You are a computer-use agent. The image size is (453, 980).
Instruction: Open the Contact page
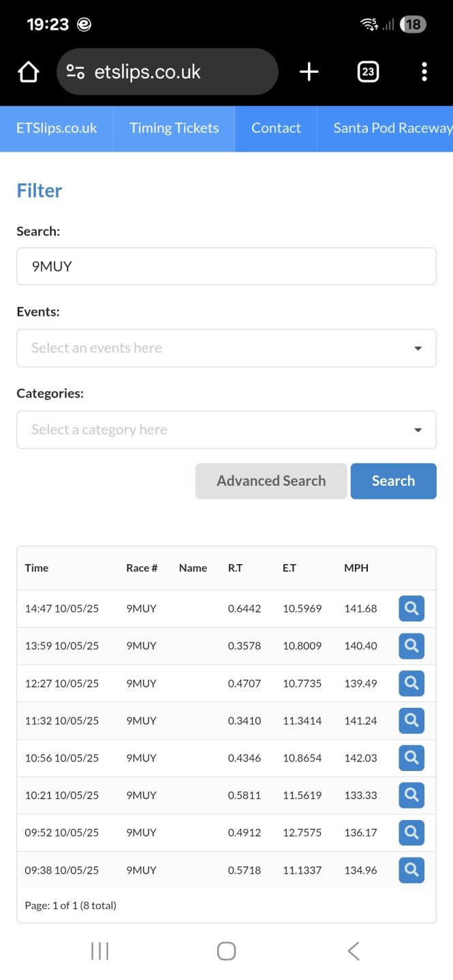pyautogui.click(x=276, y=128)
